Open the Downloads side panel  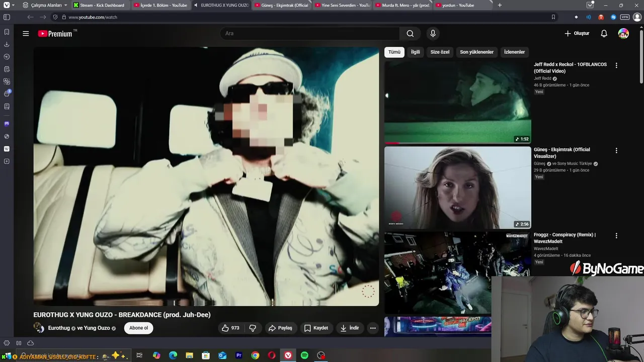pyautogui.click(x=7, y=44)
